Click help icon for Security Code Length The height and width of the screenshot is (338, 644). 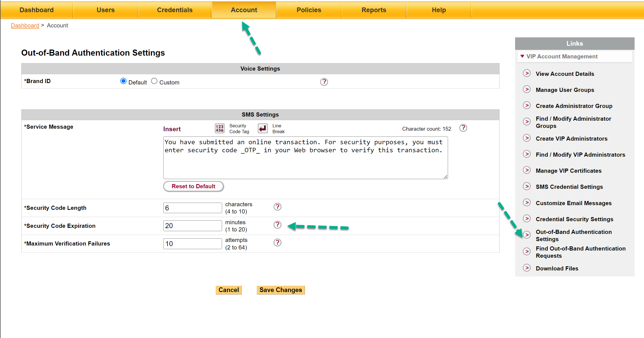(x=277, y=207)
